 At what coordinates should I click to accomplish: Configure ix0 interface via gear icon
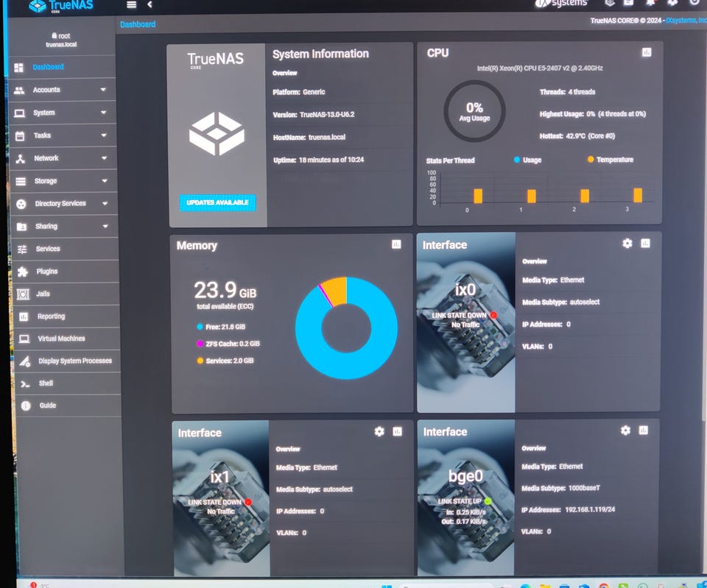pyautogui.click(x=627, y=244)
